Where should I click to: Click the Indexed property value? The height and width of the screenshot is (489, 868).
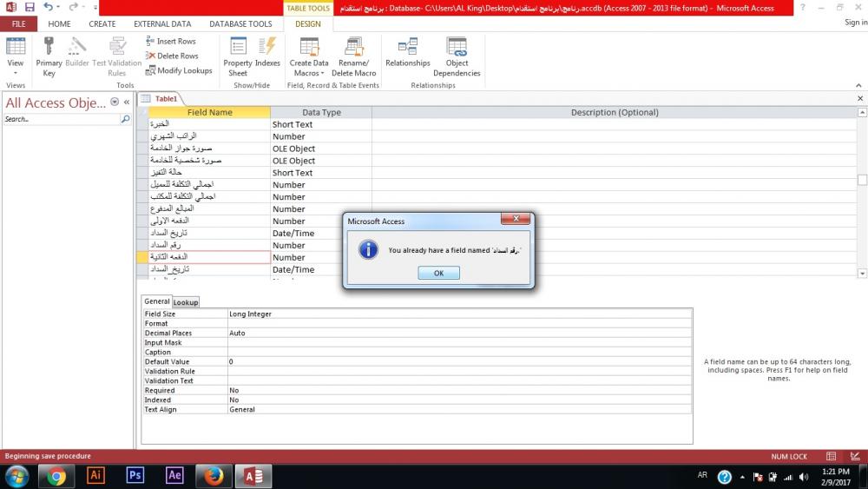pyautogui.click(x=459, y=400)
